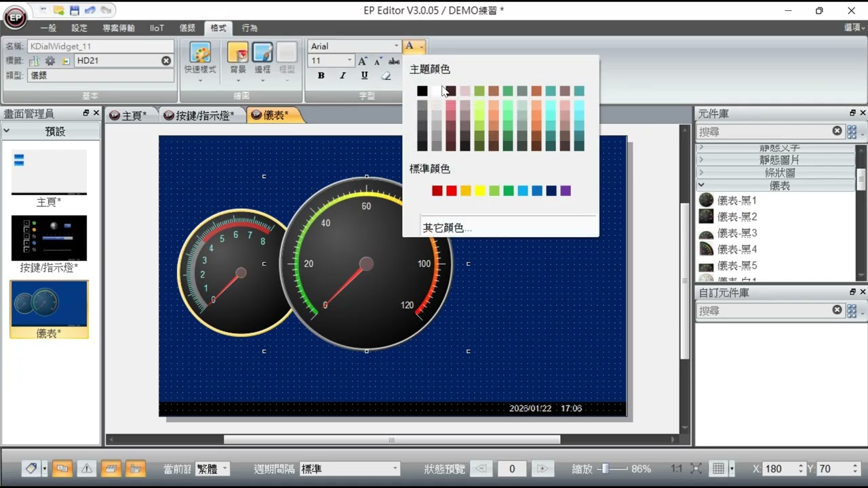Toggle the third orange layer icon in bottom toolbar
The height and width of the screenshot is (488, 868).
tap(111, 468)
